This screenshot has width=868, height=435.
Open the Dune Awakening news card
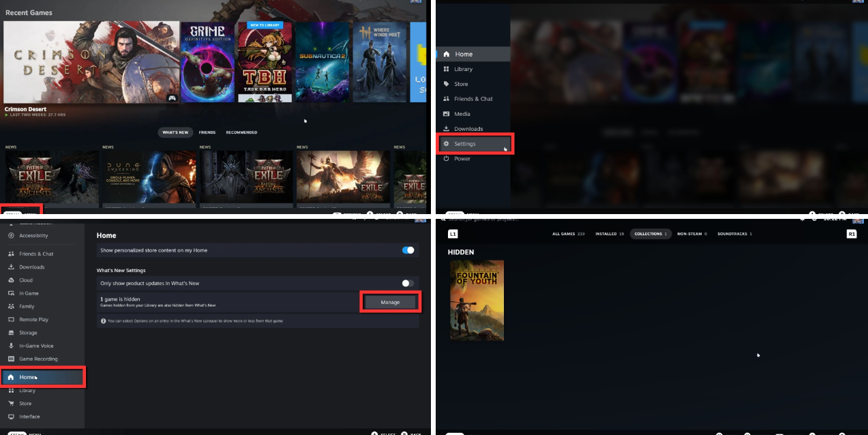click(x=149, y=177)
